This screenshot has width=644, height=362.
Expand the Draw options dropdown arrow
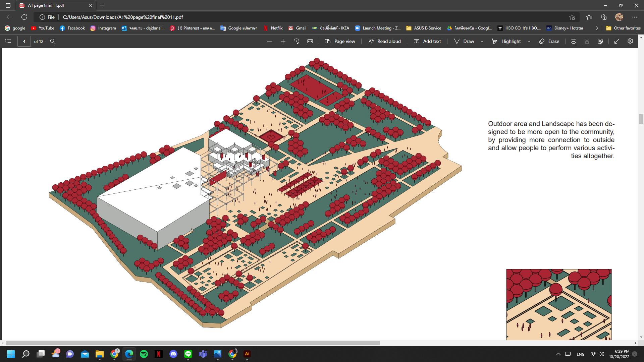[482, 41]
